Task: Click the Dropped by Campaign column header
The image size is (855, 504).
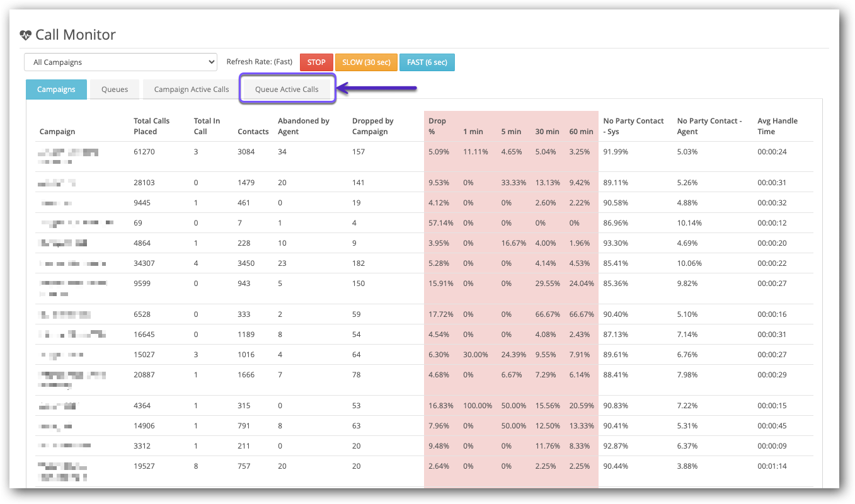Action: click(x=372, y=125)
